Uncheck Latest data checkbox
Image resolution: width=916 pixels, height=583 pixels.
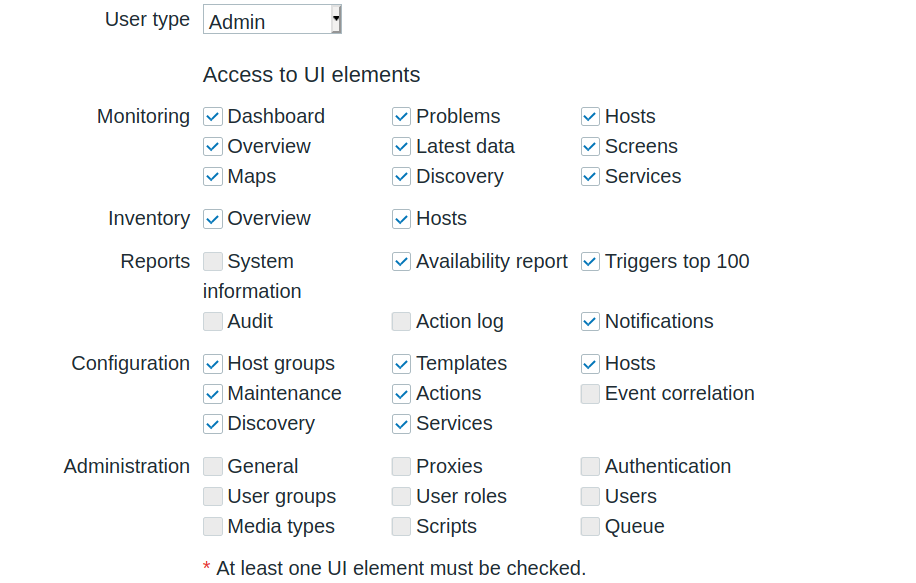pyautogui.click(x=401, y=147)
